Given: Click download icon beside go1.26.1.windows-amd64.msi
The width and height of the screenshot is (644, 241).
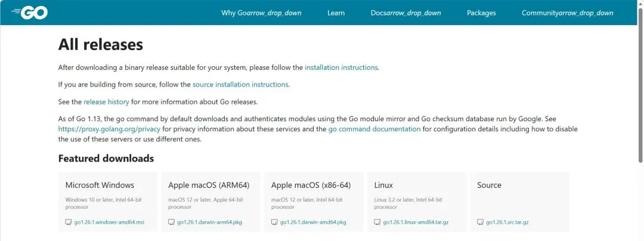Looking at the screenshot, I should pos(69,223).
